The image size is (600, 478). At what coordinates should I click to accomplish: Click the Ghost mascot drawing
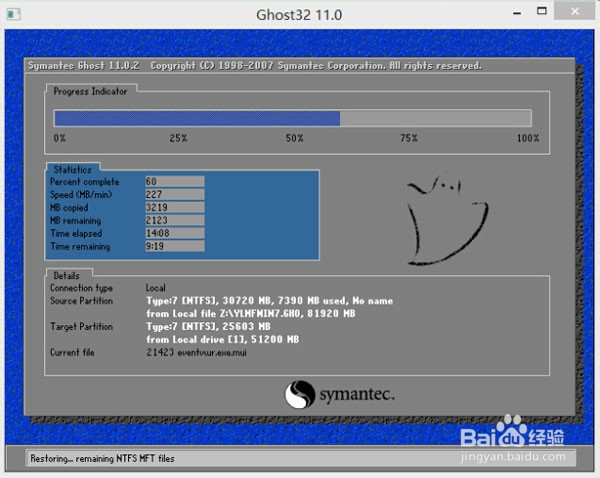[x=447, y=220]
